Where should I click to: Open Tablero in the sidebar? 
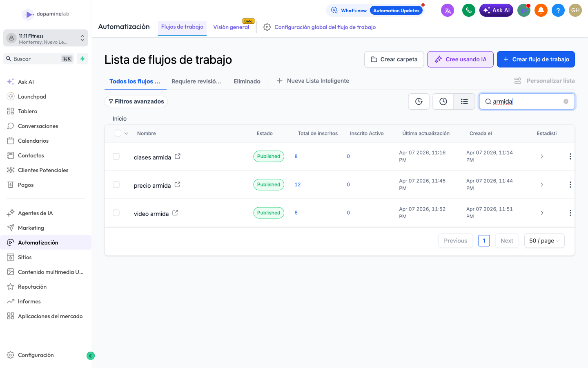coord(46,111)
